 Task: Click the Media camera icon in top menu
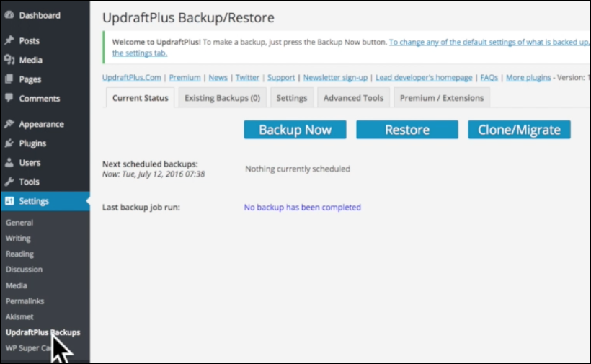(x=9, y=60)
